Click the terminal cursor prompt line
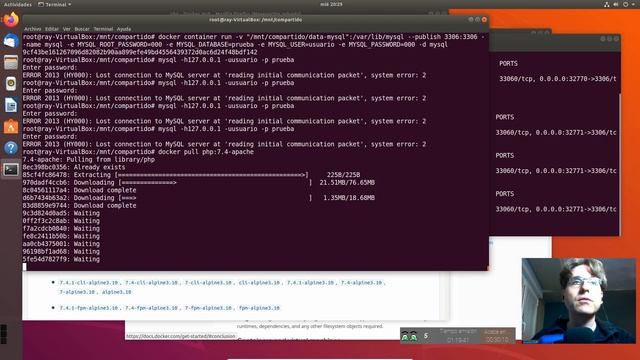Viewport: 640px width, 360px height. (24, 267)
